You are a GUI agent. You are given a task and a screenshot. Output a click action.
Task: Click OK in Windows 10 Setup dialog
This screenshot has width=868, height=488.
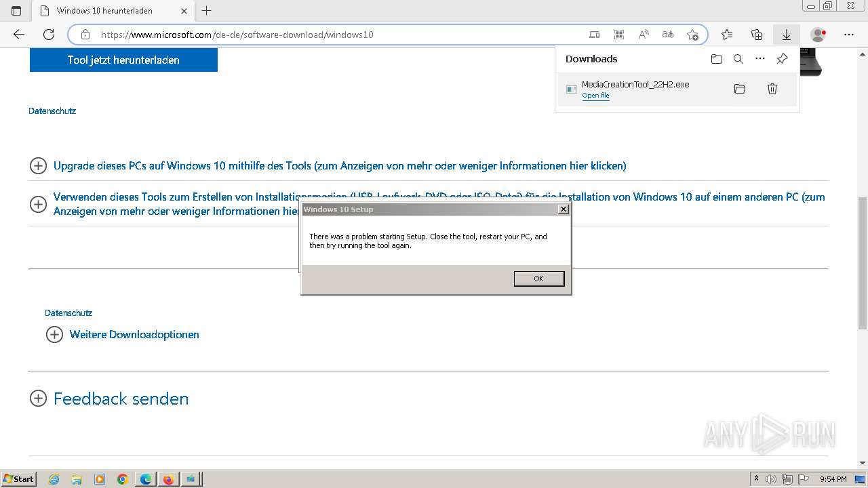(539, 279)
